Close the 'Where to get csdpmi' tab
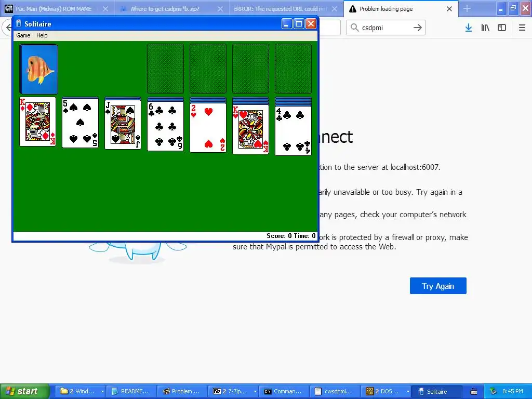Viewport: 532px width, 399px height. point(220,9)
